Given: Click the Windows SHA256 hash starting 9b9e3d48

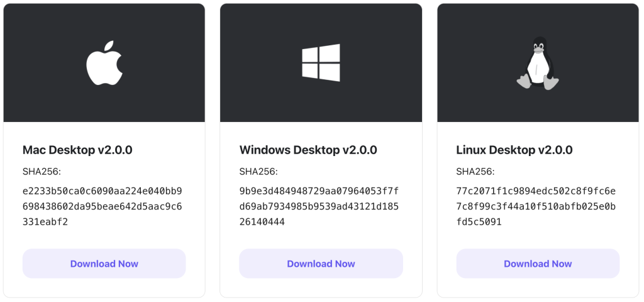Looking at the screenshot, I should pyautogui.click(x=319, y=206).
